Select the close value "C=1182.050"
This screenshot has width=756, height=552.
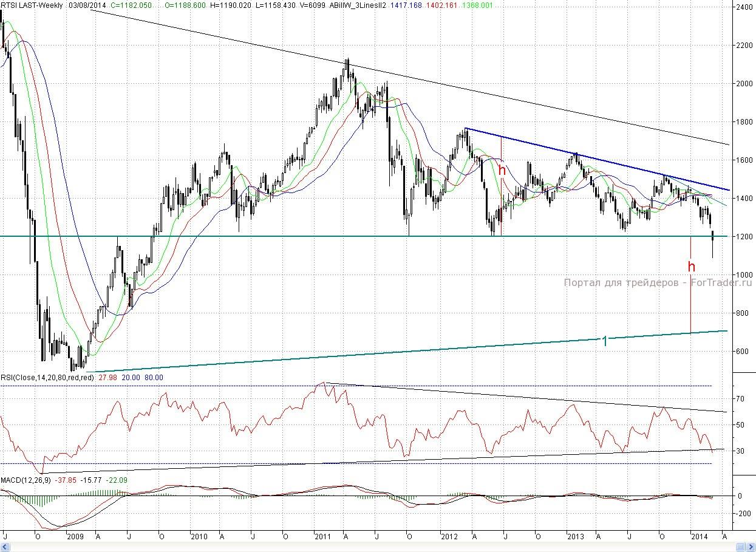click(132, 5)
